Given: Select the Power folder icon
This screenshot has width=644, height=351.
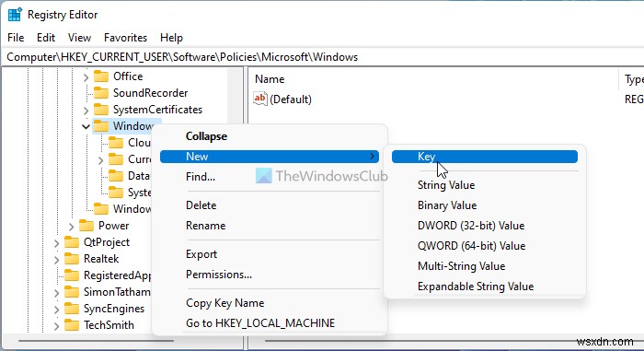Looking at the screenshot, I should point(86,226).
